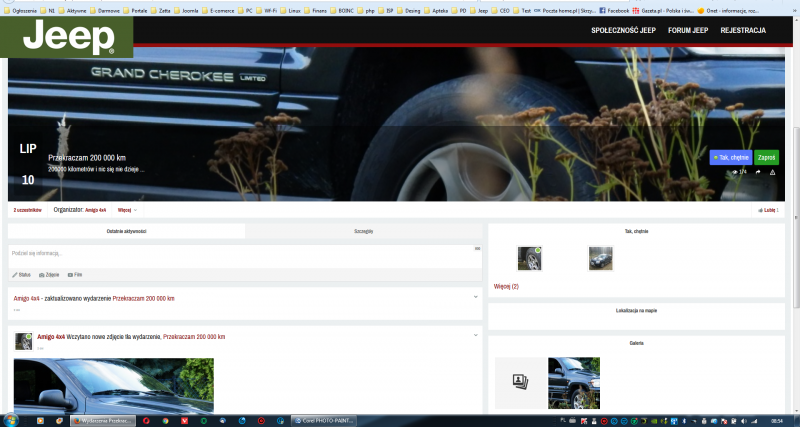The width and height of the screenshot is (800, 427).
Task: Open Gazeta.pl bookmark
Action: point(662,10)
